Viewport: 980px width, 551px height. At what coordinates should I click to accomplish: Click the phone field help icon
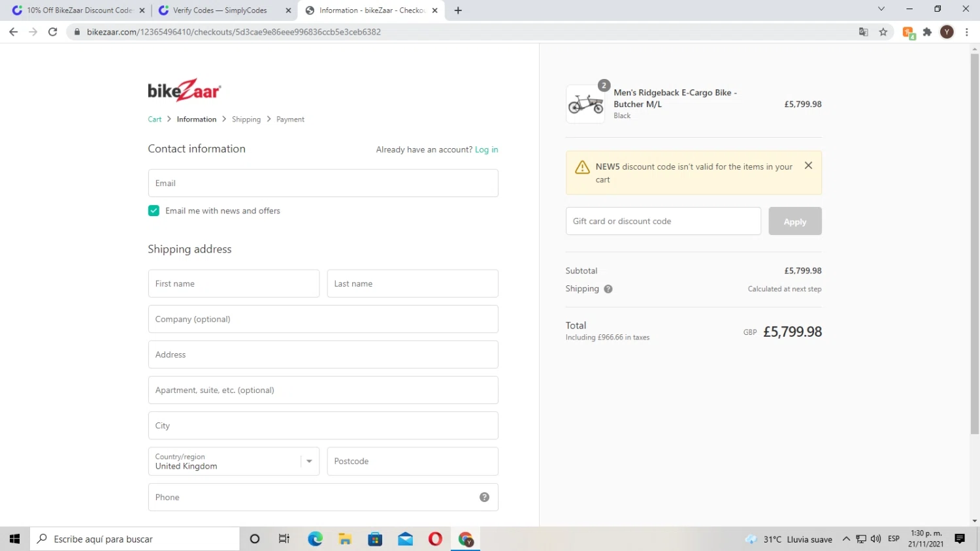[x=484, y=497]
